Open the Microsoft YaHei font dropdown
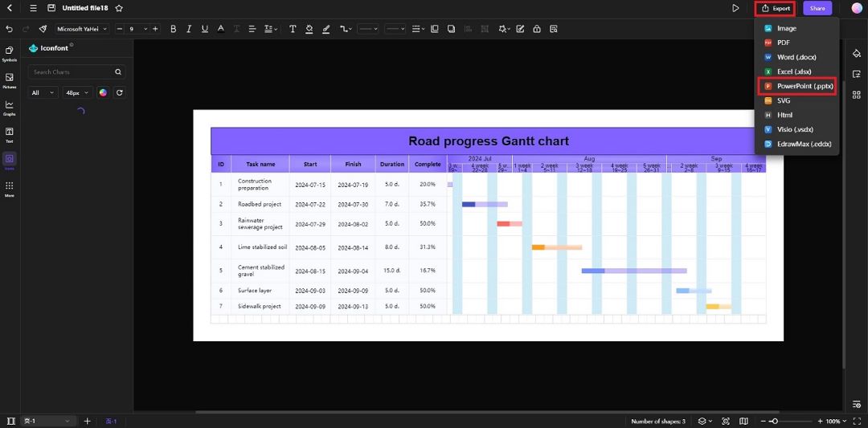 [x=82, y=29]
